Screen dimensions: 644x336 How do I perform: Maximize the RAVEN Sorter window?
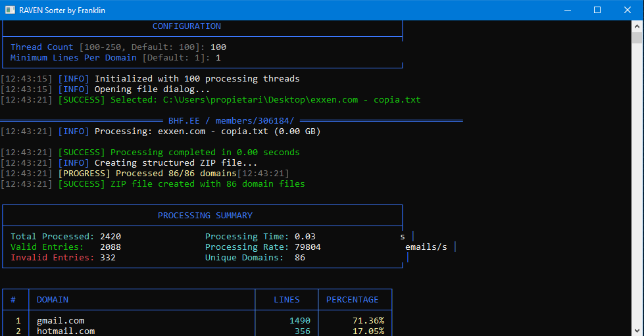(597, 10)
